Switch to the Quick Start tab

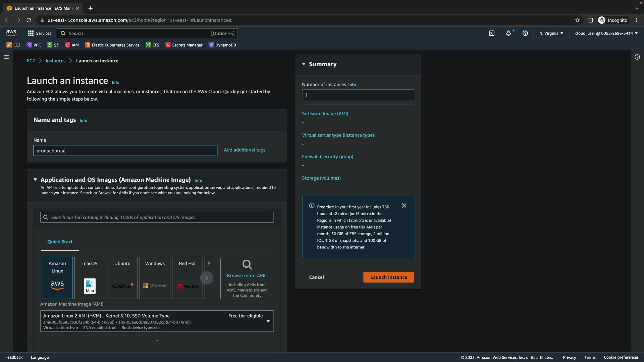click(60, 242)
